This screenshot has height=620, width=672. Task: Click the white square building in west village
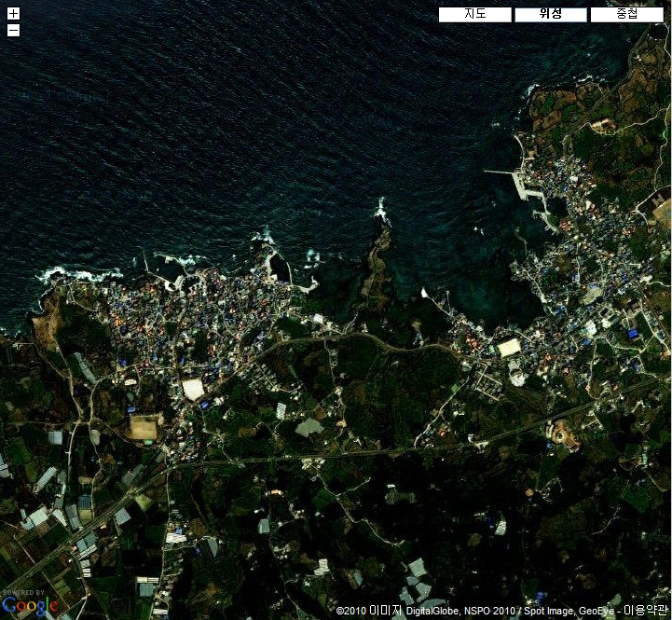[x=193, y=389]
